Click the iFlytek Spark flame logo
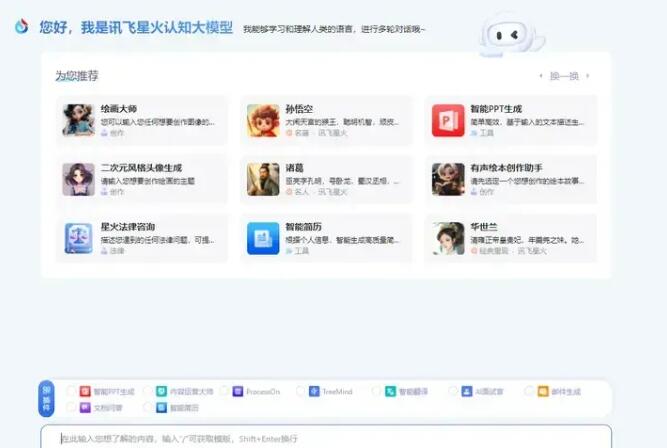This screenshot has height=448, width=667. click(x=22, y=26)
